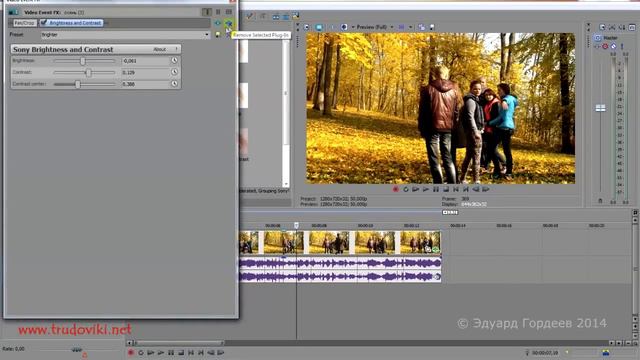Animate the Contrast parameter clock icon
This screenshot has height=360, width=640.
[174, 72]
